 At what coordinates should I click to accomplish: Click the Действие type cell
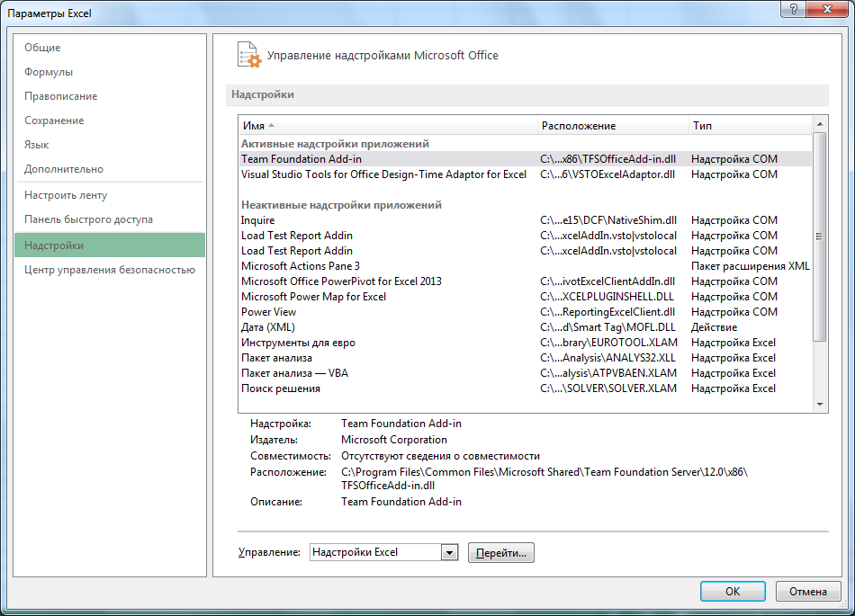(715, 326)
